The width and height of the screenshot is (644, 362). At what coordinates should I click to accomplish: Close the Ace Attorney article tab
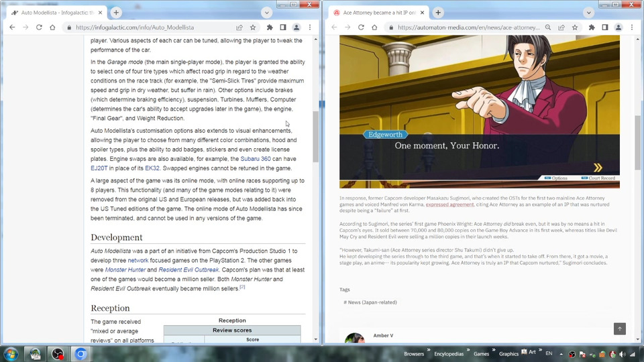422,13
